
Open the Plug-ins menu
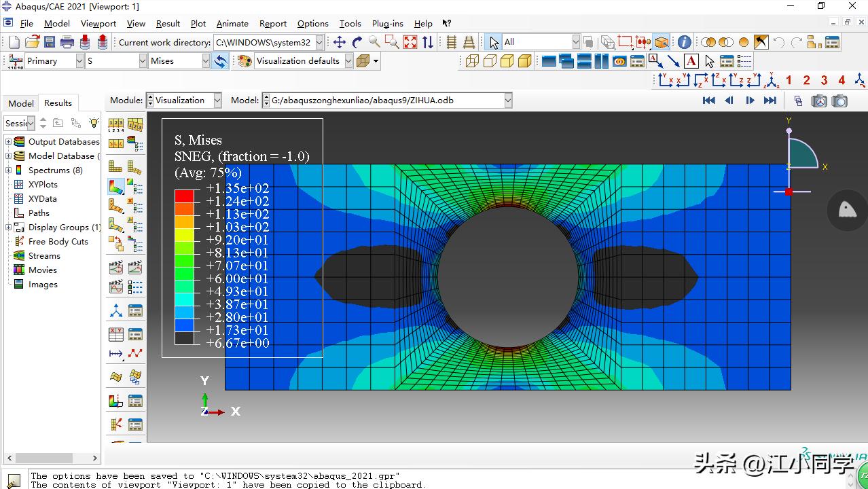click(x=387, y=23)
